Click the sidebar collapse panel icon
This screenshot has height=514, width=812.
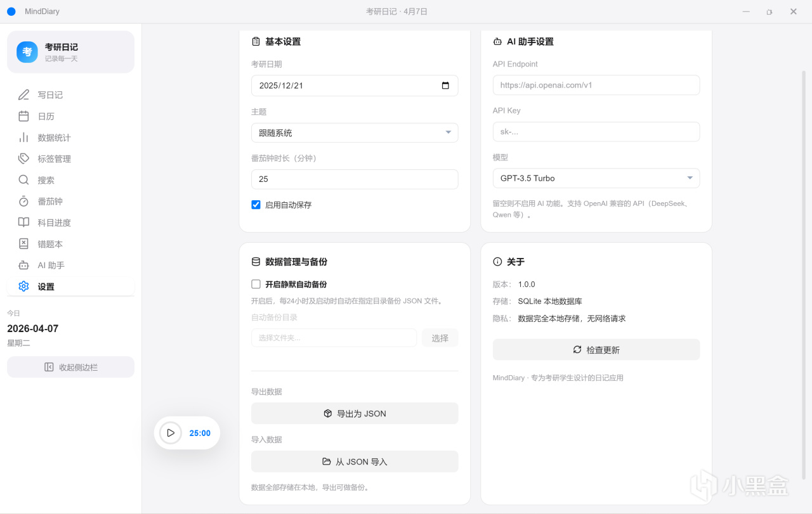pyautogui.click(x=49, y=367)
